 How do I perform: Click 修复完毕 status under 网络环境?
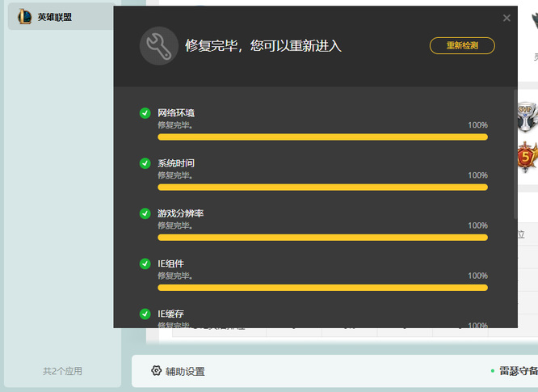pyautogui.click(x=175, y=125)
